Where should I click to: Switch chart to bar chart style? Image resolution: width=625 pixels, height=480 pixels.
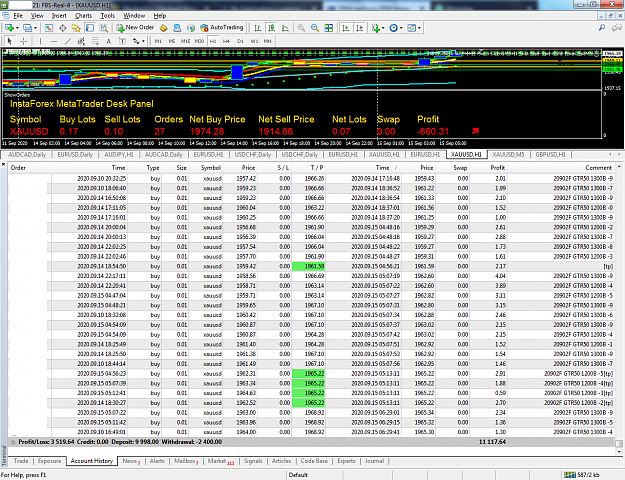(257, 28)
